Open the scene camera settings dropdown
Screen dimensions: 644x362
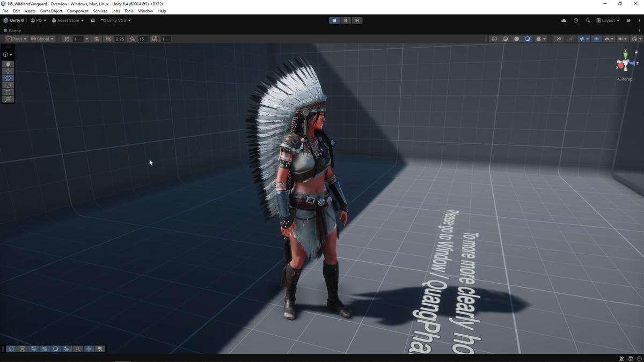pos(623,39)
